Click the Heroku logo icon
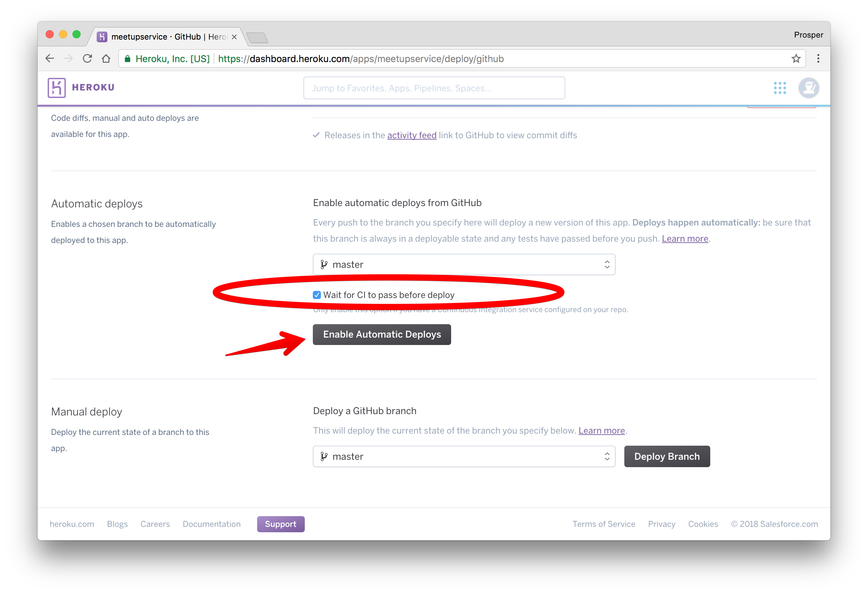 pyautogui.click(x=56, y=88)
